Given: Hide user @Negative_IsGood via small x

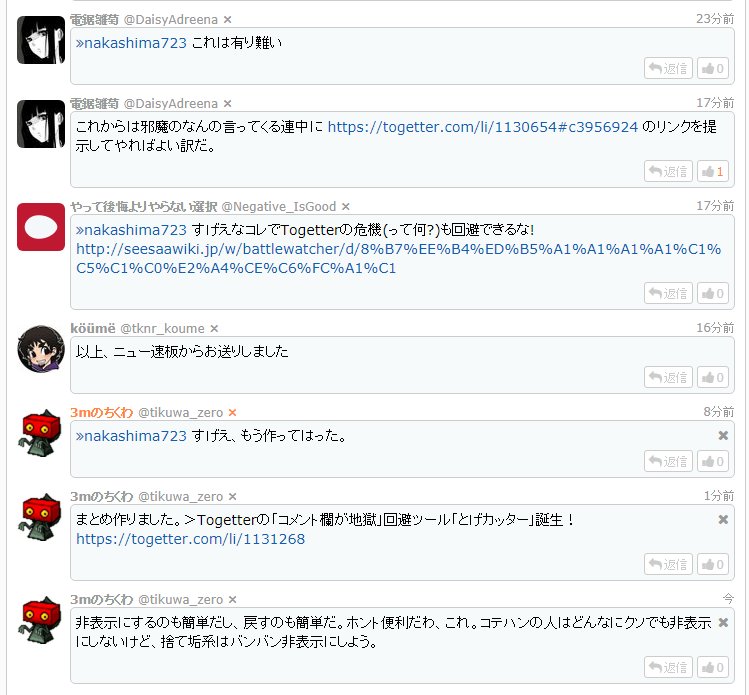Looking at the screenshot, I should (346, 207).
